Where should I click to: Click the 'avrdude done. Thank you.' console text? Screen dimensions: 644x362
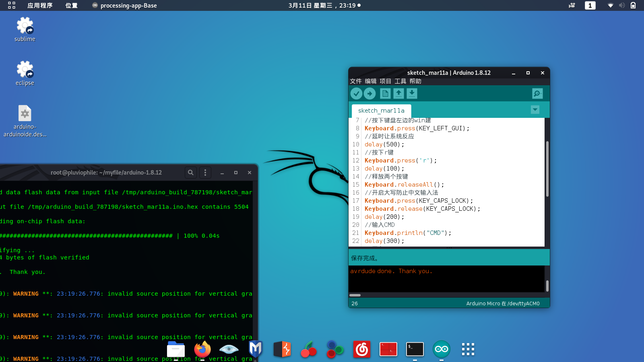coord(391,271)
